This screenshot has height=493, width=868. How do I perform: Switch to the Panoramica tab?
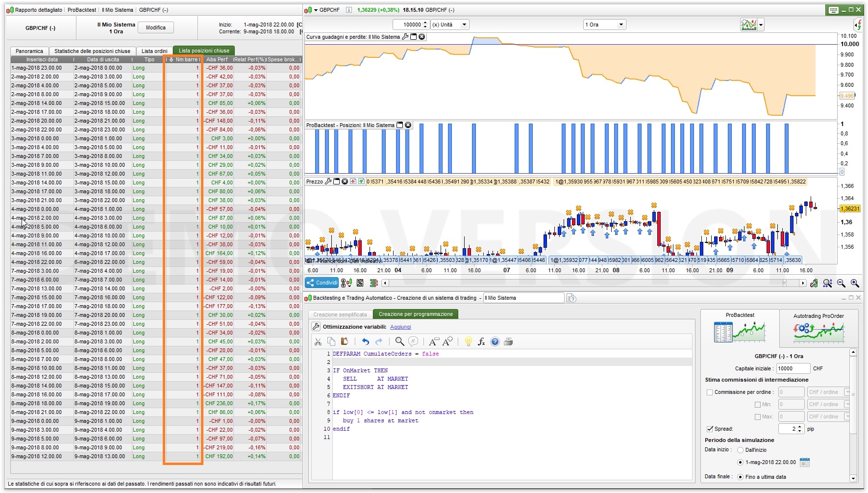29,51
